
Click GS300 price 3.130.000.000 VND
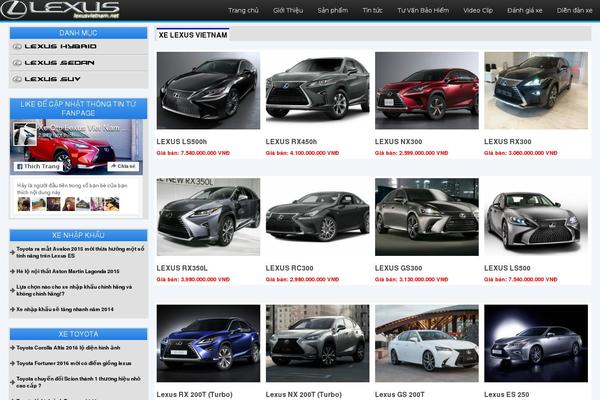[x=411, y=279]
